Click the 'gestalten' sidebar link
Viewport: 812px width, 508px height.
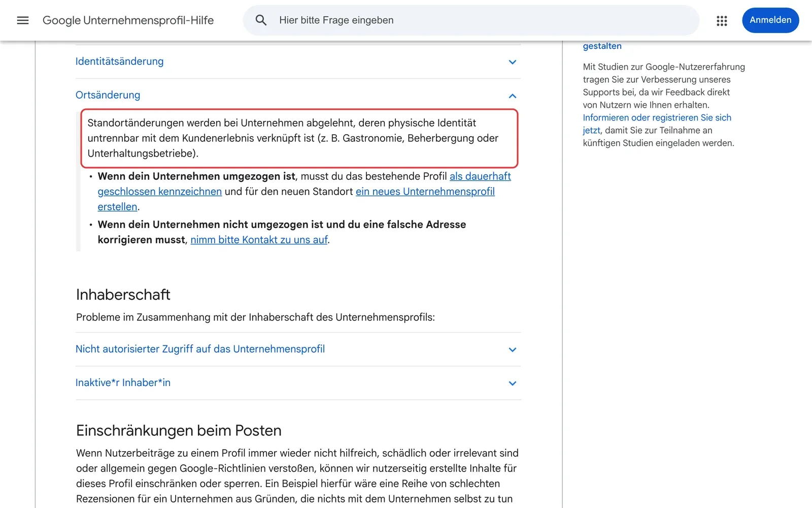click(602, 46)
